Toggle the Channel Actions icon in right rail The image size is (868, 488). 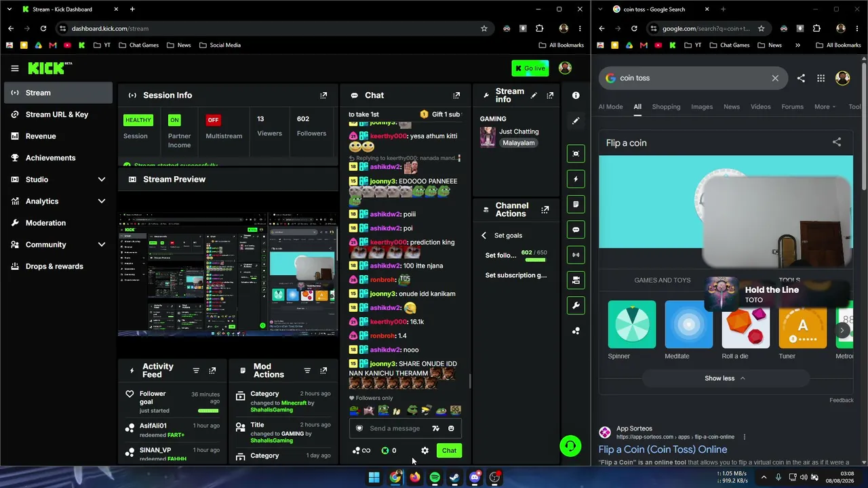click(x=576, y=280)
